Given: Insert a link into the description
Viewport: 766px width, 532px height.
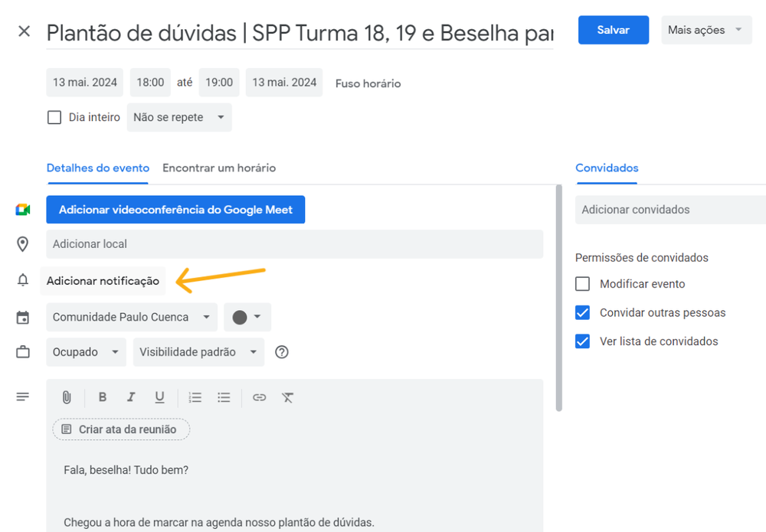Looking at the screenshot, I should pyautogui.click(x=259, y=397).
